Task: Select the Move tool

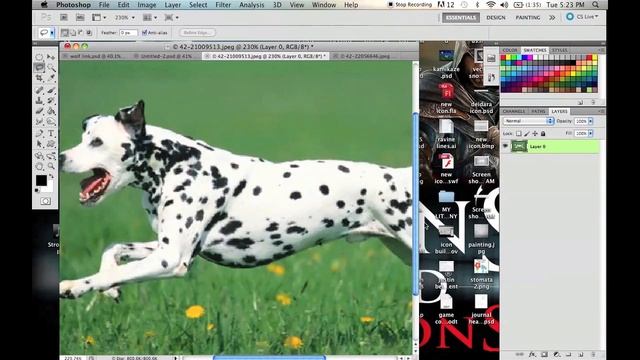Action: (51, 57)
